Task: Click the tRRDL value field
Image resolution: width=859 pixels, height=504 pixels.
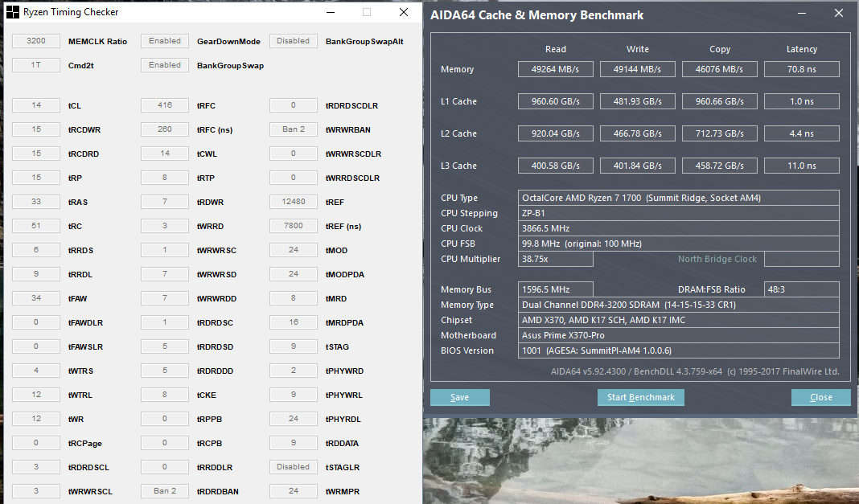Action: pos(36,273)
